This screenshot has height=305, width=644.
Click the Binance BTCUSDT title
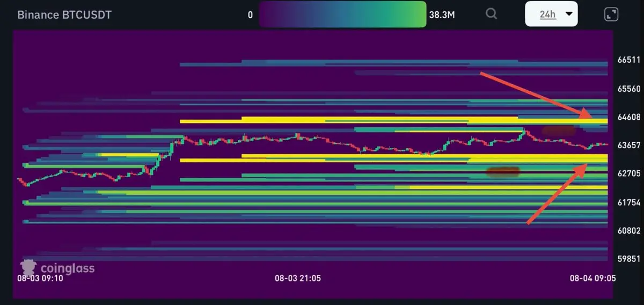point(64,15)
